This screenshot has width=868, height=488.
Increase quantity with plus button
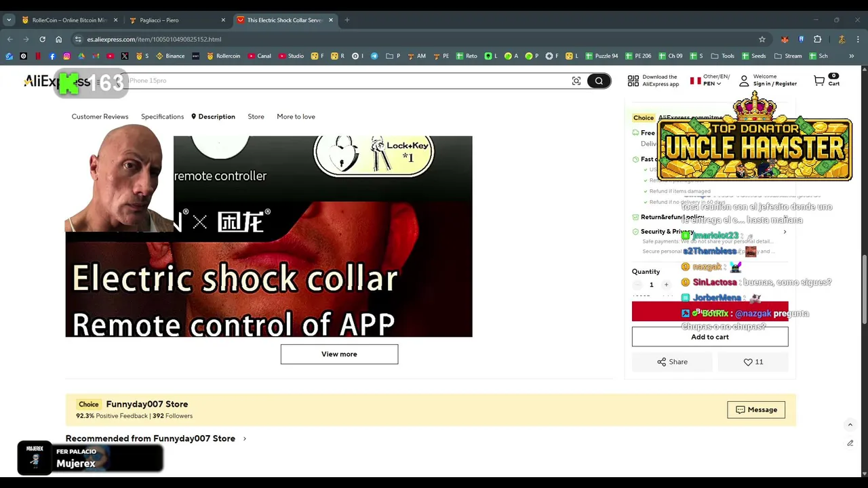tap(666, 285)
